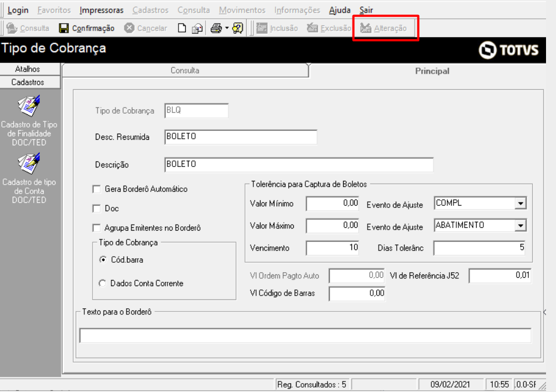Click the Descrição input field

point(299,165)
